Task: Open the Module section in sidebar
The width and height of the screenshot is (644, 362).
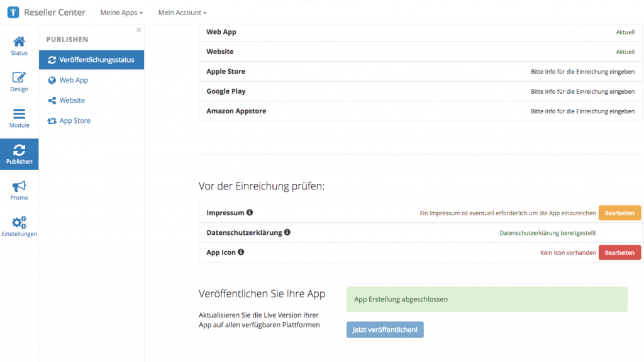Action: (19, 118)
